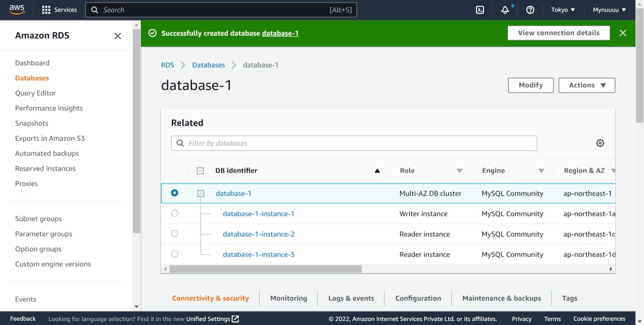Click the table horizontal scrollbar thumb
Image resolution: width=644 pixels, height=325 pixels.
[266, 269]
